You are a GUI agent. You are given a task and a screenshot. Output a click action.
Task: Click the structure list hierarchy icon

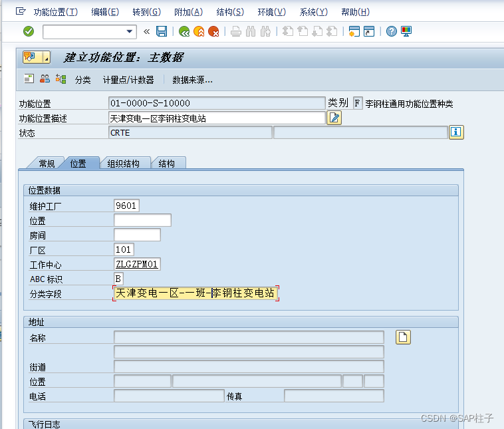(x=61, y=78)
